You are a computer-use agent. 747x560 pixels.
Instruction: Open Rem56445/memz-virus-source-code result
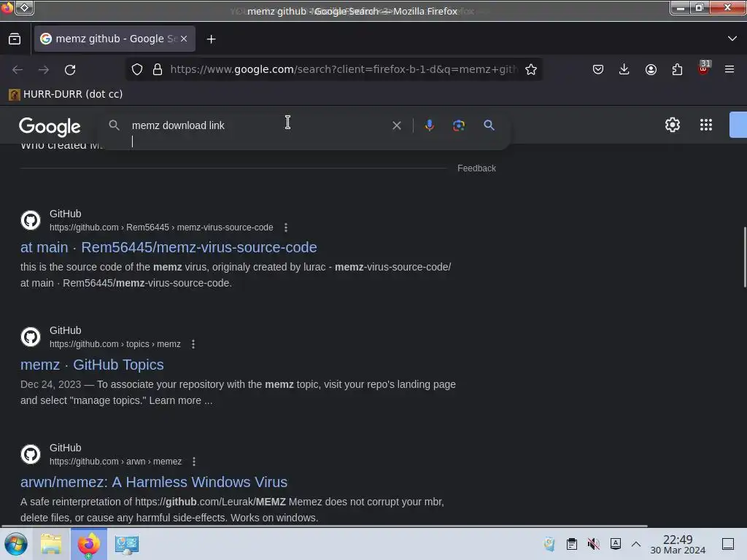[x=169, y=248]
